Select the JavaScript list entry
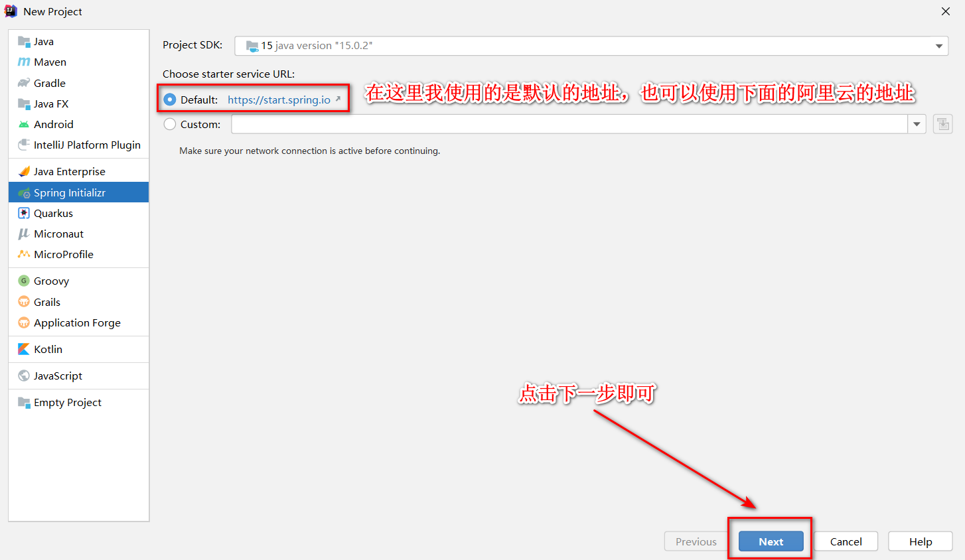 click(78, 376)
